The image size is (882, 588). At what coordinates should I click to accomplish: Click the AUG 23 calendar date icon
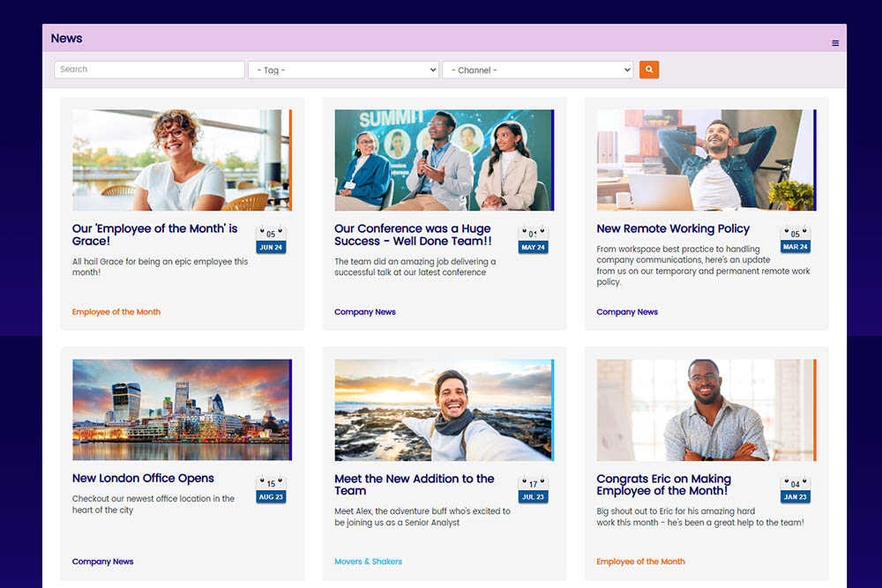pyautogui.click(x=271, y=490)
